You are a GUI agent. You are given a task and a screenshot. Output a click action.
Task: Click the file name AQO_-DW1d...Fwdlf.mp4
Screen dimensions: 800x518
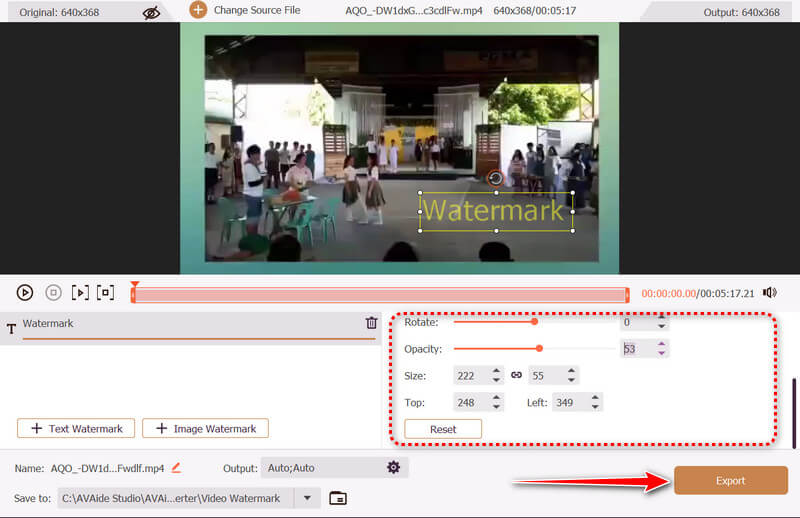click(107, 468)
